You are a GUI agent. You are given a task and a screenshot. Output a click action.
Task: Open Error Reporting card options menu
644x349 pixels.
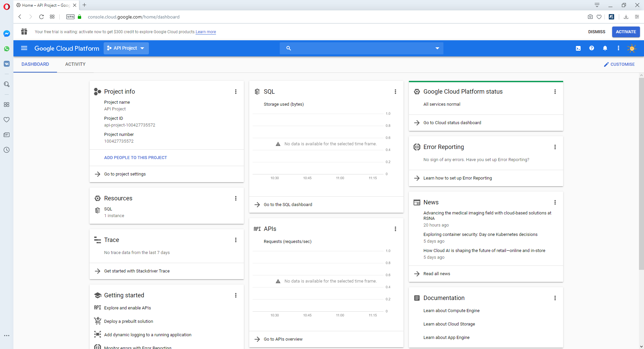point(555,147)
